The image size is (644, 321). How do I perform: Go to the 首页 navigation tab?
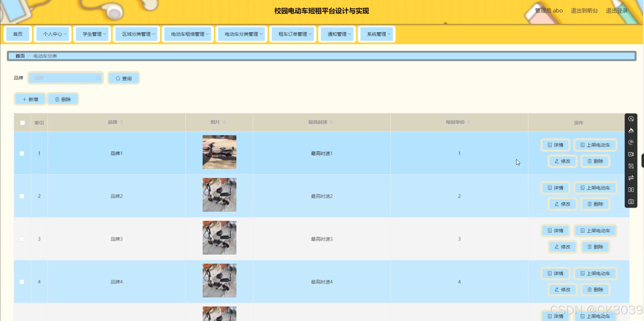click(18, 34)
